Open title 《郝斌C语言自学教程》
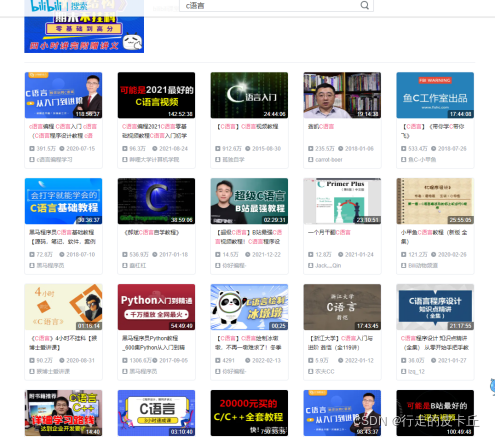 click(152, 233)
